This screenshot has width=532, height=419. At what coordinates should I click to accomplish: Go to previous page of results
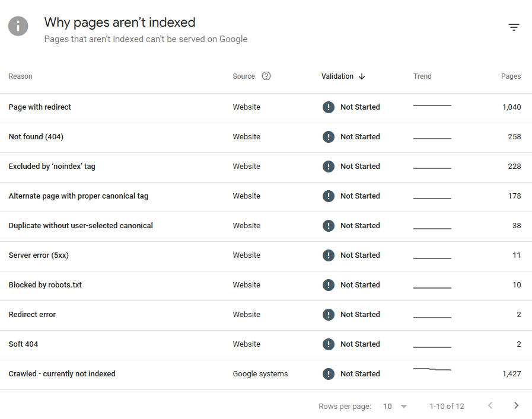coord(490,405)
